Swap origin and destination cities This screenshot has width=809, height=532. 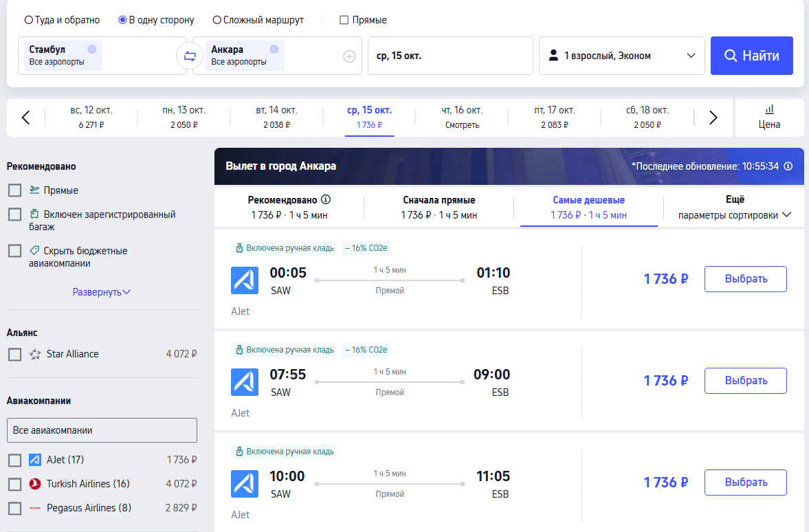190,56
